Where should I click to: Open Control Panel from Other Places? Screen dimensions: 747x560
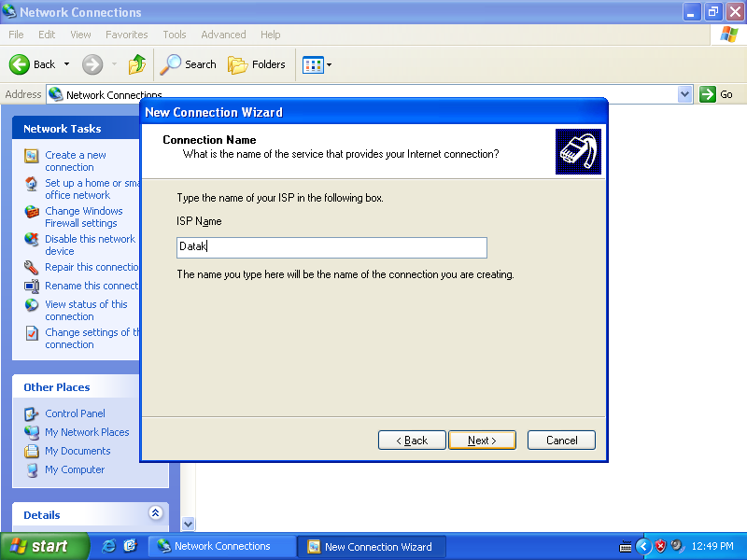coord(75,413)
